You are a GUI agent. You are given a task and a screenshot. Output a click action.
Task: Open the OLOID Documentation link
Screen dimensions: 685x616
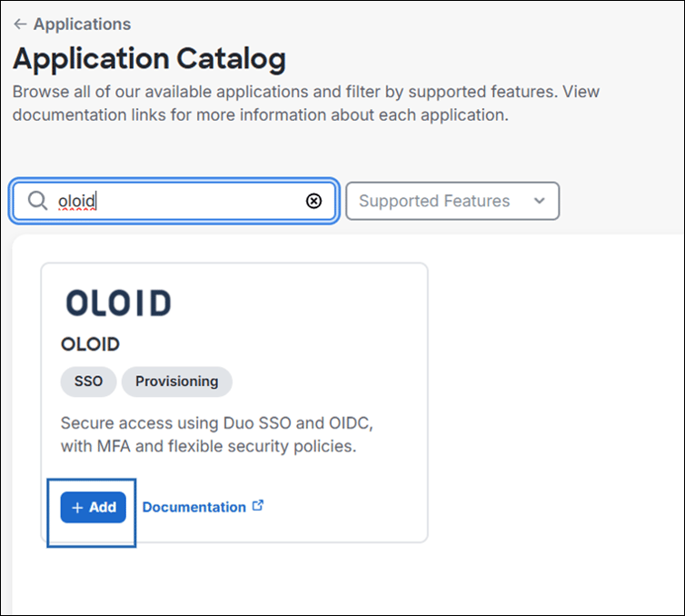click(194, 507)
